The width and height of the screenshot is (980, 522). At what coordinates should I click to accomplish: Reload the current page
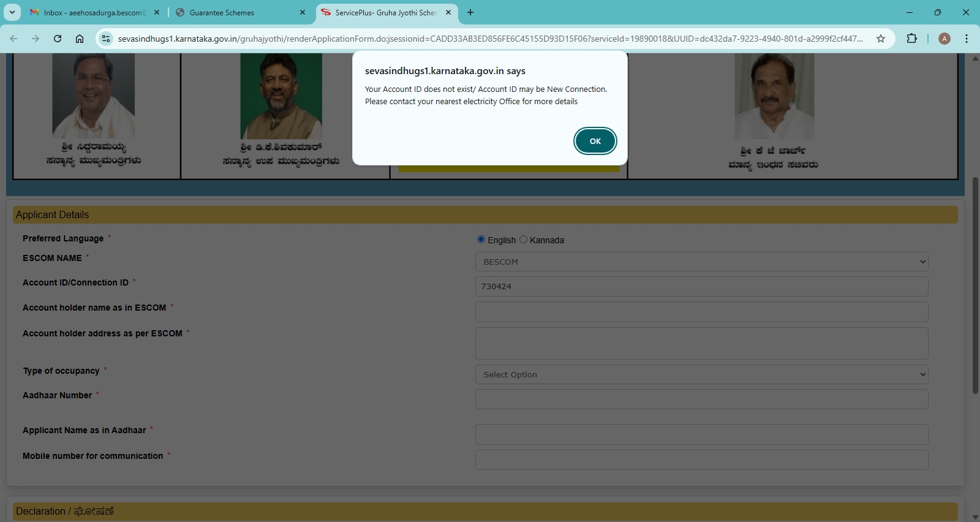tap(58, 39)
